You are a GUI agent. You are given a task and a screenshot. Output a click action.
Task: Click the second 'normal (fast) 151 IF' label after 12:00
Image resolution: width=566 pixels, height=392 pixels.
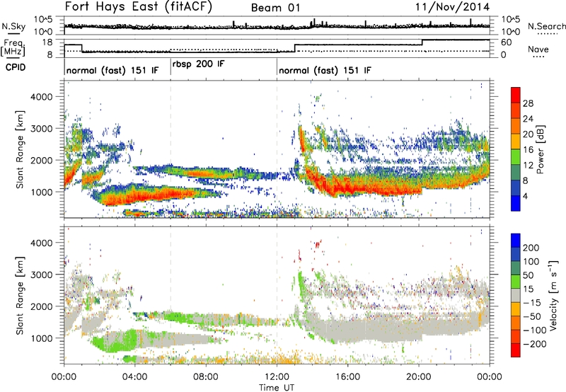tap(325, 70)
